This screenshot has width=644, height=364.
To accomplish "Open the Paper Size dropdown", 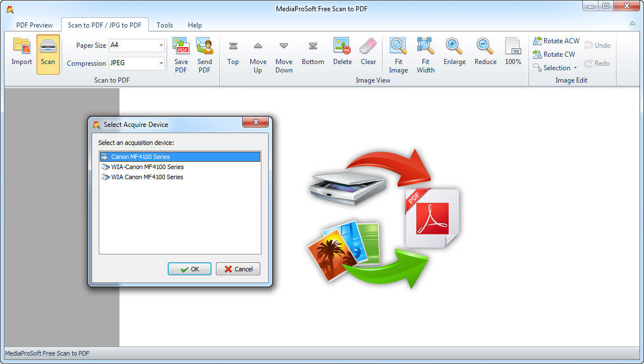I will coord(161,46).
